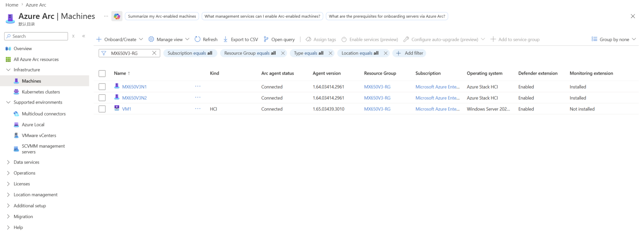Collapse the Supported environments section

tap(8, 102)
